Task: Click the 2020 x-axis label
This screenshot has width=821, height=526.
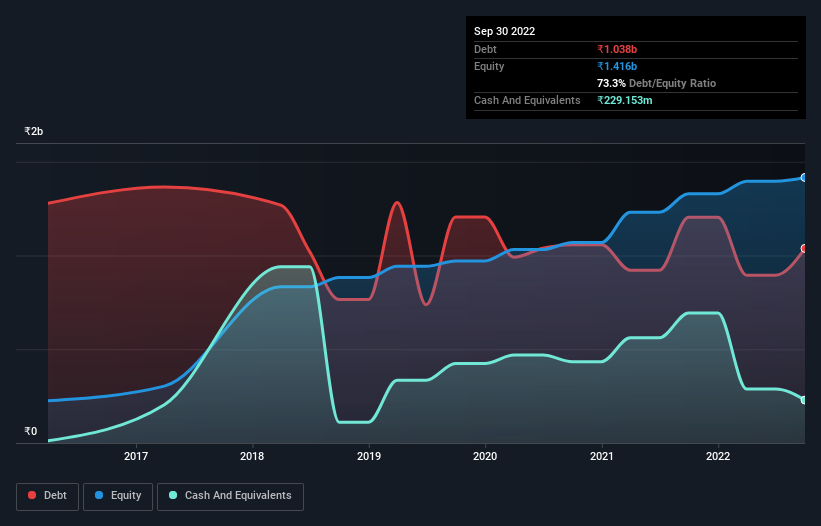Action: click(485, 456)
